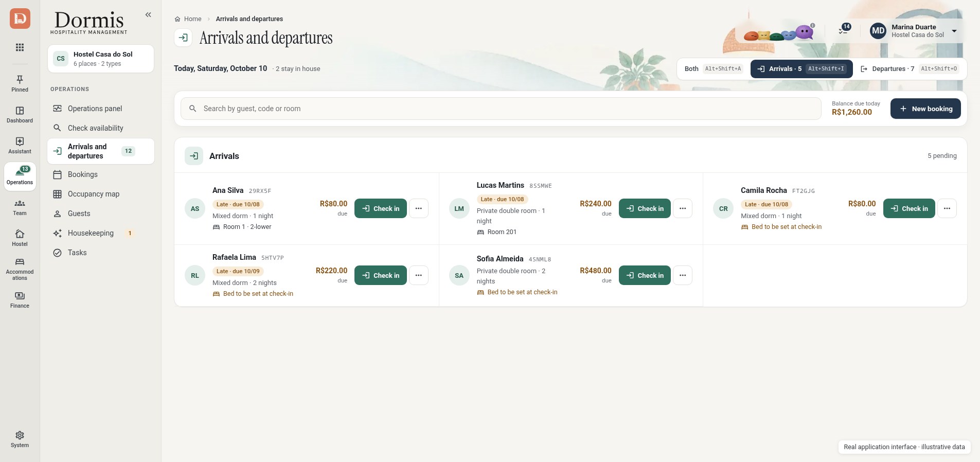Open more options for Sofia Almeida
Viewport: 980px width, 462px height.
(x=683, y=275)
